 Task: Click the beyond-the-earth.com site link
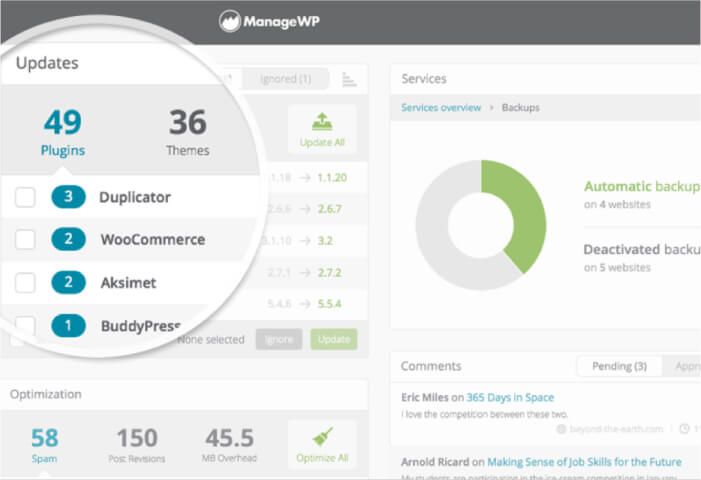tap(616, 429)
